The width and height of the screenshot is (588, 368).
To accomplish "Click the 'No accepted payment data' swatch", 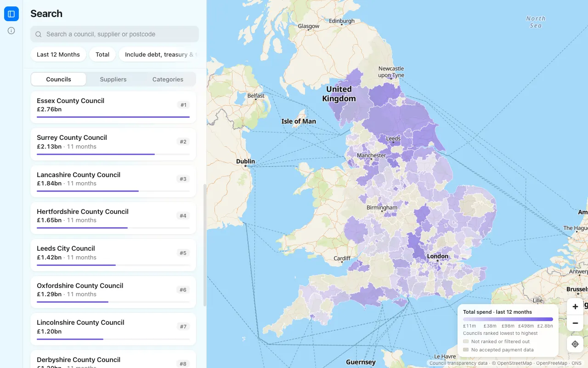I will pyautogui.click(x=466, y=350).
